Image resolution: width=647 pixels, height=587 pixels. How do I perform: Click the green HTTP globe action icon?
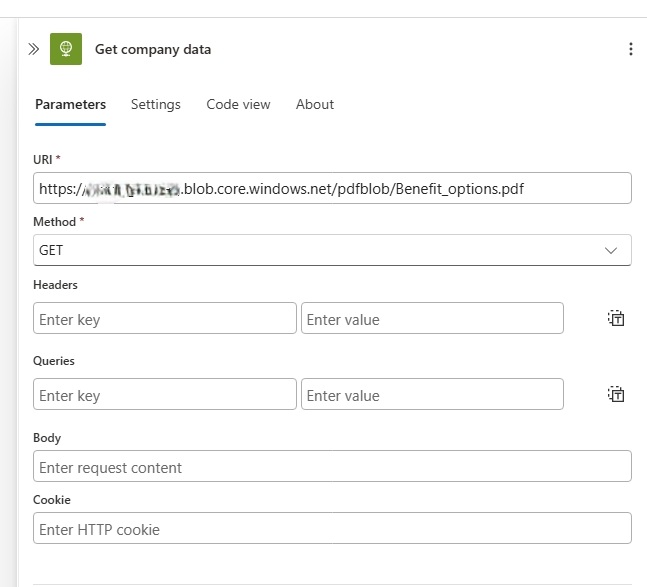point(66,49)
